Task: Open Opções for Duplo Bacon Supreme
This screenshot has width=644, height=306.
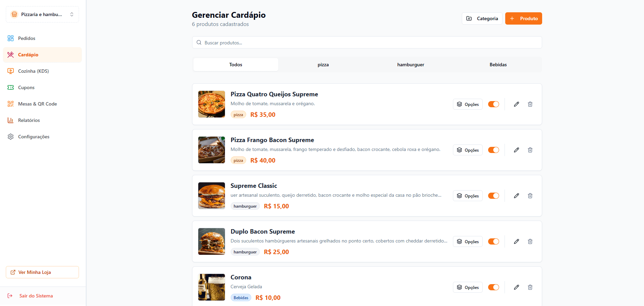Action: point(468,241)
